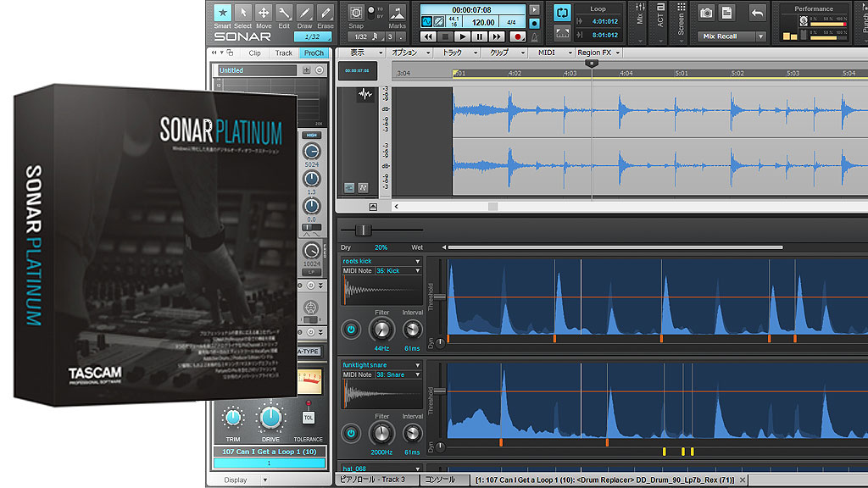Open the Region FX menu
868x488 pixels.
point(598,53)
